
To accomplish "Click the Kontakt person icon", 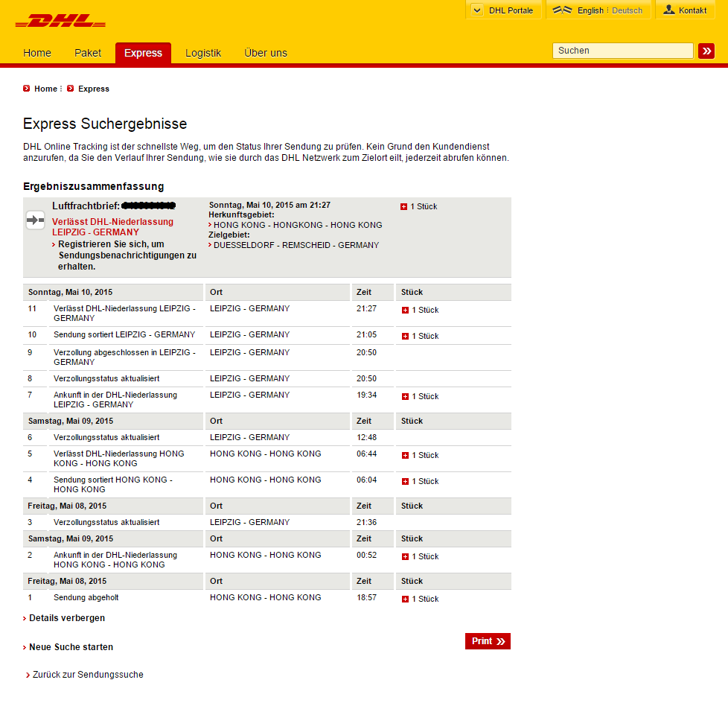I will click(668, 10).
